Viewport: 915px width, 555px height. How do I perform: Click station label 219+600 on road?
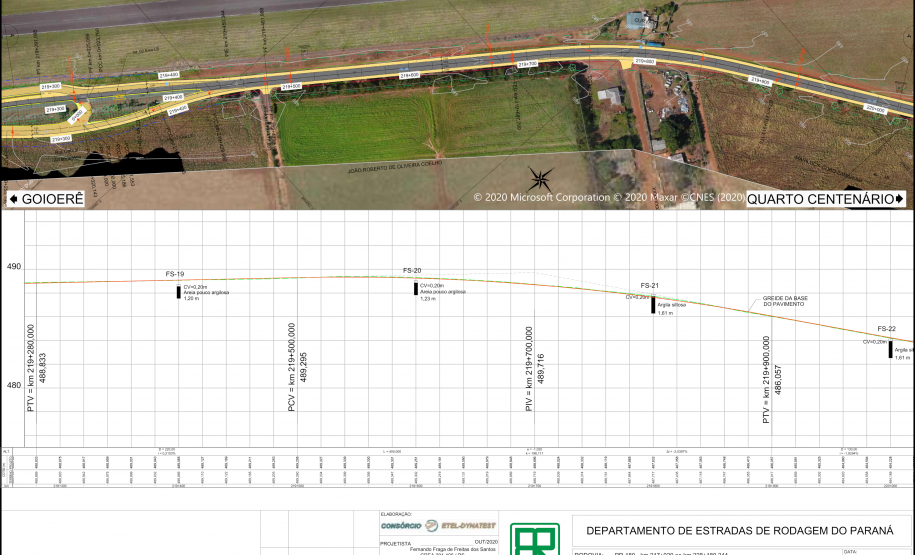click(410, 75)
